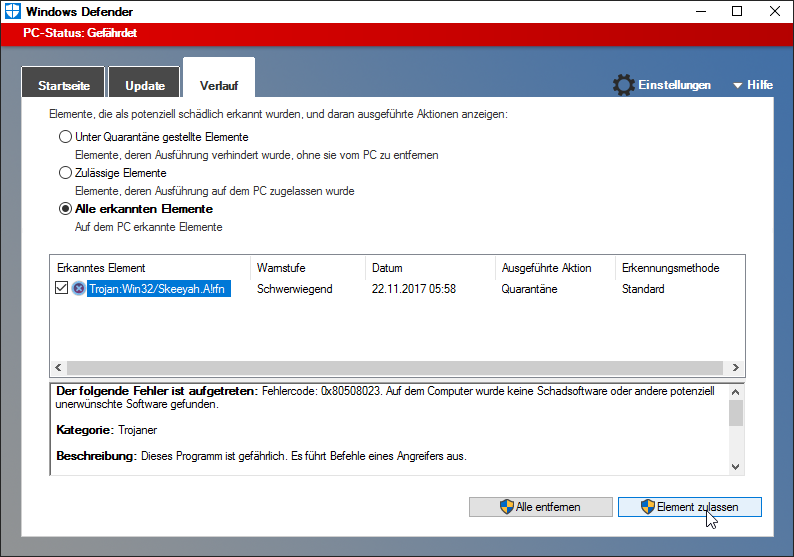Click the left arrow of horizontal list scrollbar
Image resolution: width=794 pixels, height=557 pixels.
tap(58, 368)
